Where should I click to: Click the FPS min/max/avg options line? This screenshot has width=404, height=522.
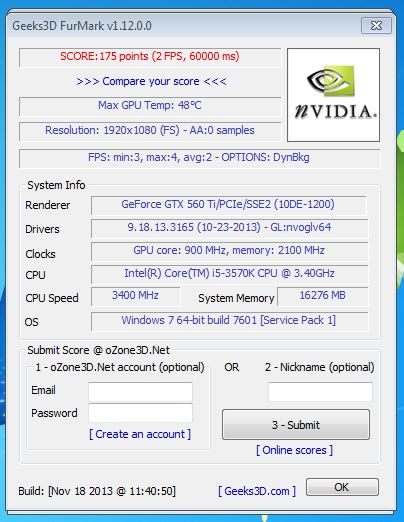pos(199,158)
